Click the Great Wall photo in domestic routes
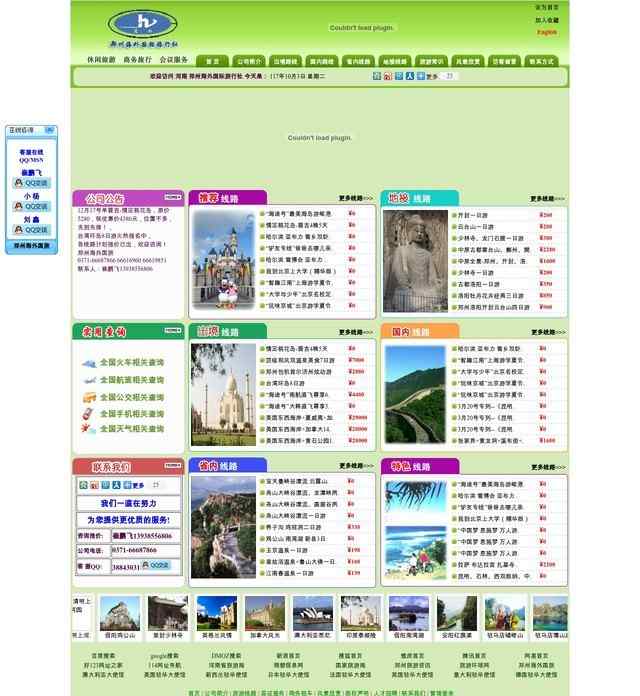The width and height of the screenshot is (640, 696). click(415, 395)
